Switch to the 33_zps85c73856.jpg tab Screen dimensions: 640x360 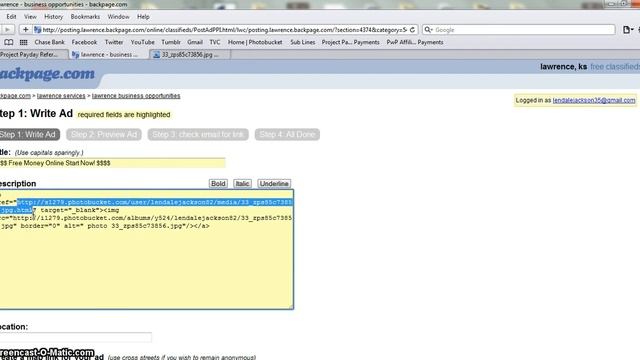pyautogui.click(x=190, y=55)
